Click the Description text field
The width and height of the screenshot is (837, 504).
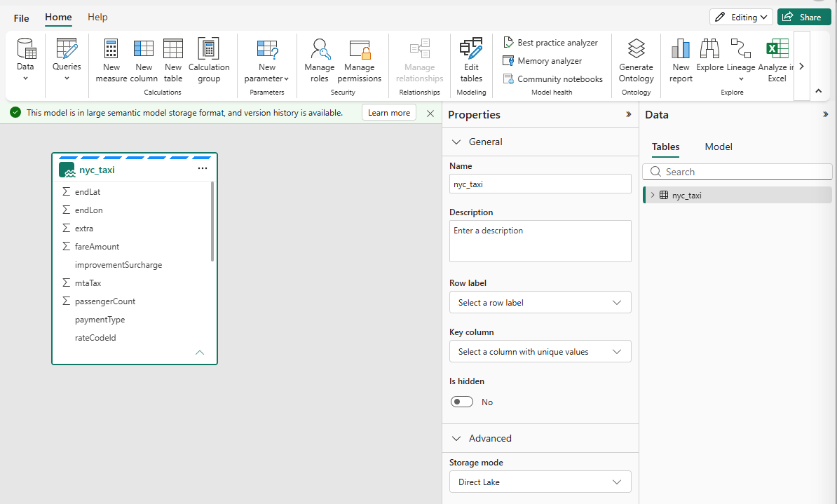click(540, 241)
